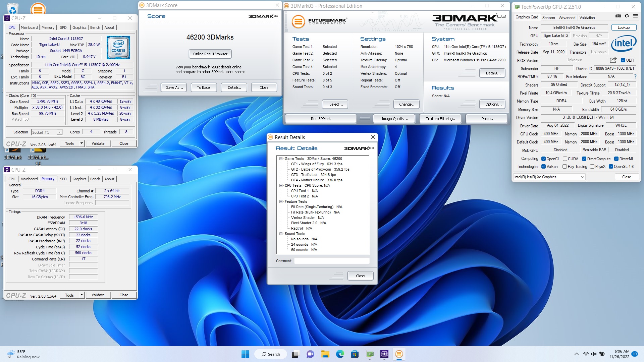This screenshot has height=362, width=644.
Task: Open the Sensors tab in GPU-Z
Action: pyautogui.click(x=548, y=18)
